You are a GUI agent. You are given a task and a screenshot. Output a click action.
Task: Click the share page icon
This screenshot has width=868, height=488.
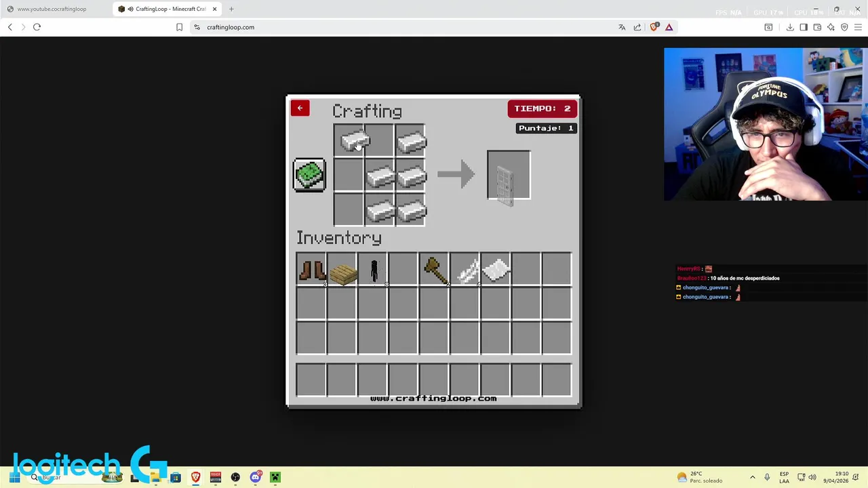coord(637,27)
